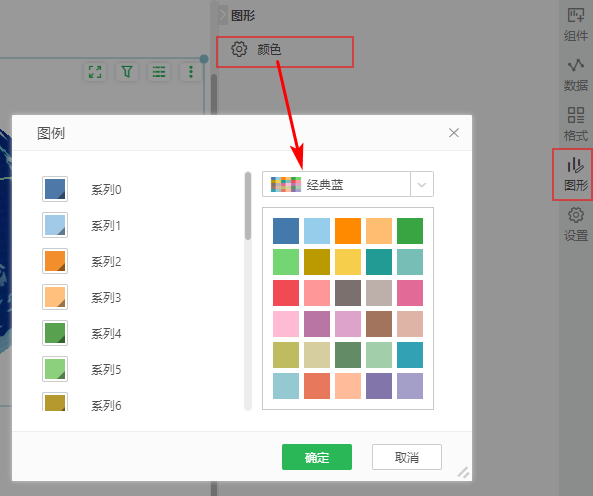The image size is (593, 496).
Task: Click the fullscreen expand icon on chart toolbar
Action: 95,71
